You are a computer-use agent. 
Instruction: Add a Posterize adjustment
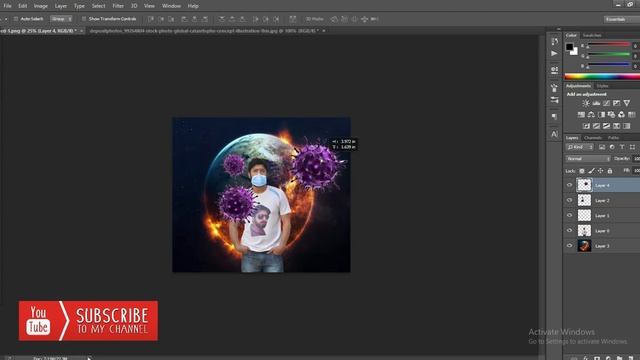(x=596, y=126)
